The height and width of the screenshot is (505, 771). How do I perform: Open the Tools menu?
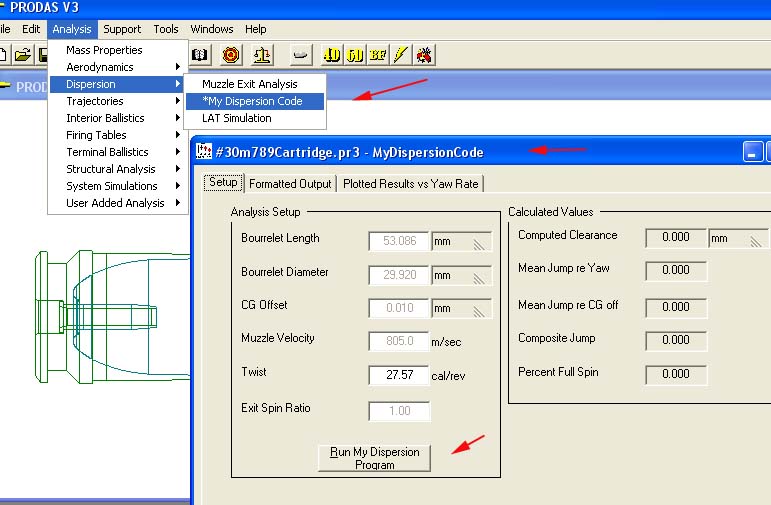tap(166, 30)
